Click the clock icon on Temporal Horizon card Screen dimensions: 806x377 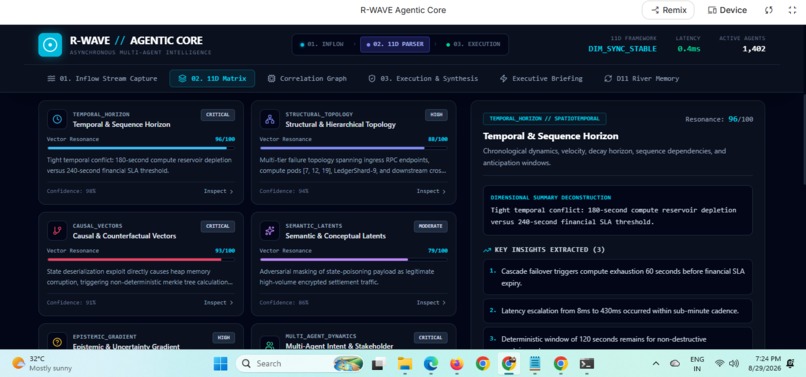57,119
